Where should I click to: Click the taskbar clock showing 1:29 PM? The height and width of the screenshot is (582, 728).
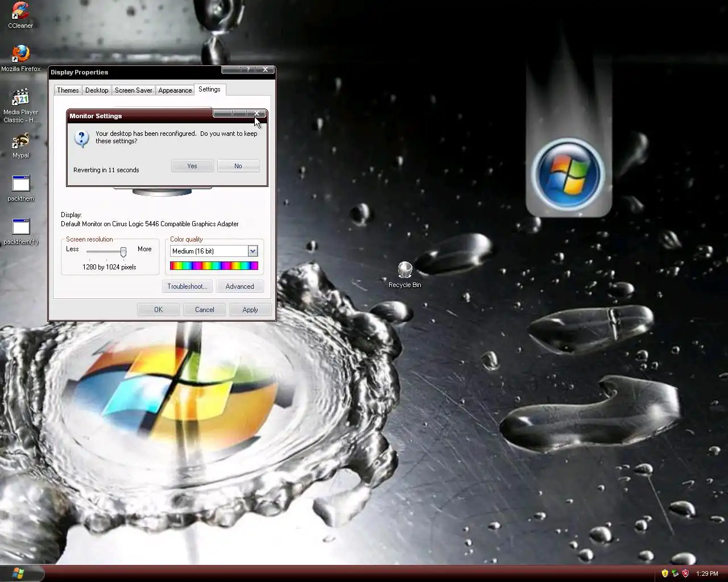707,573
